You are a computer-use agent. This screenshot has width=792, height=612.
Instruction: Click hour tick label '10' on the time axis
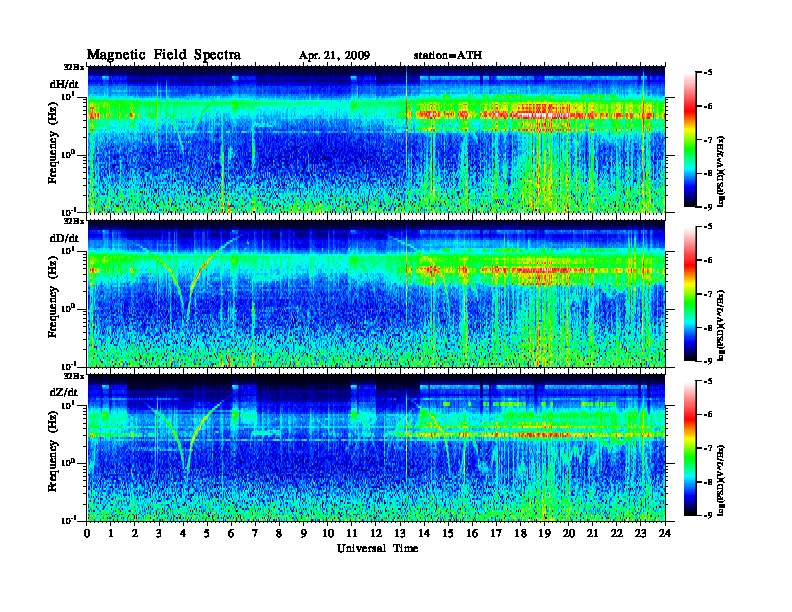pyautogui.click(x=328, y=534)
